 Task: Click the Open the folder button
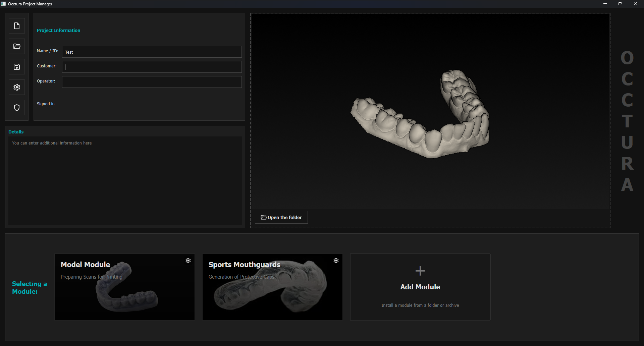281,217
